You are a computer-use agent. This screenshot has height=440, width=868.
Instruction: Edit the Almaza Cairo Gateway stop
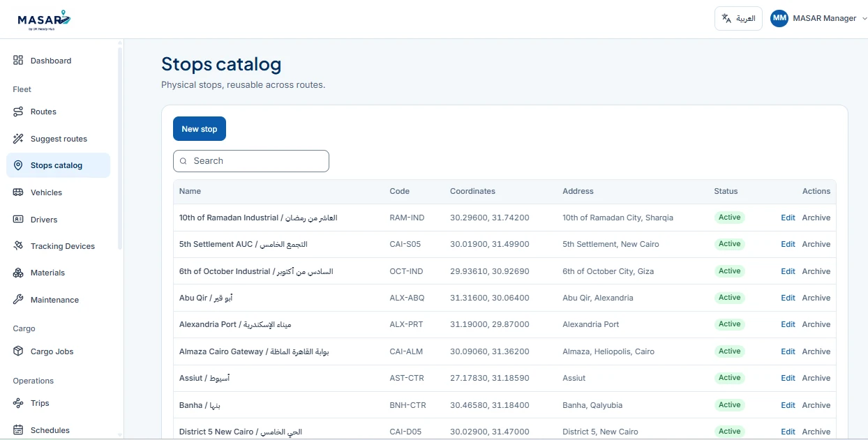(x=788, y=351)
